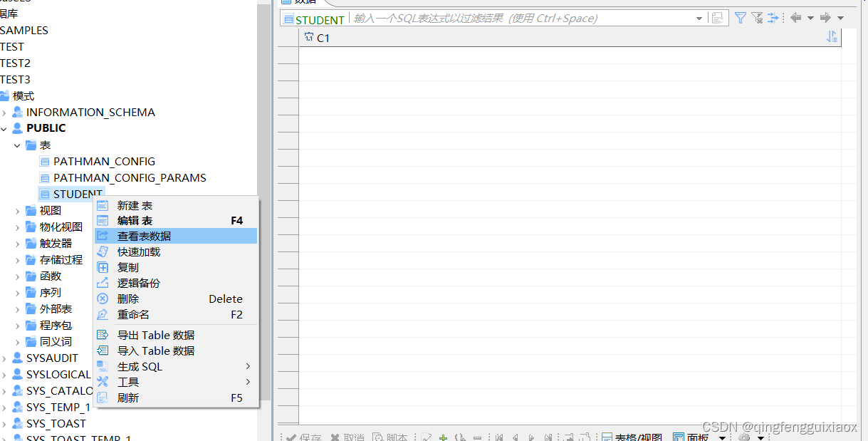This screenshot has height=441, width=868.
Task: Open the 生成 SQL submenu
Action: pos(176,366)
